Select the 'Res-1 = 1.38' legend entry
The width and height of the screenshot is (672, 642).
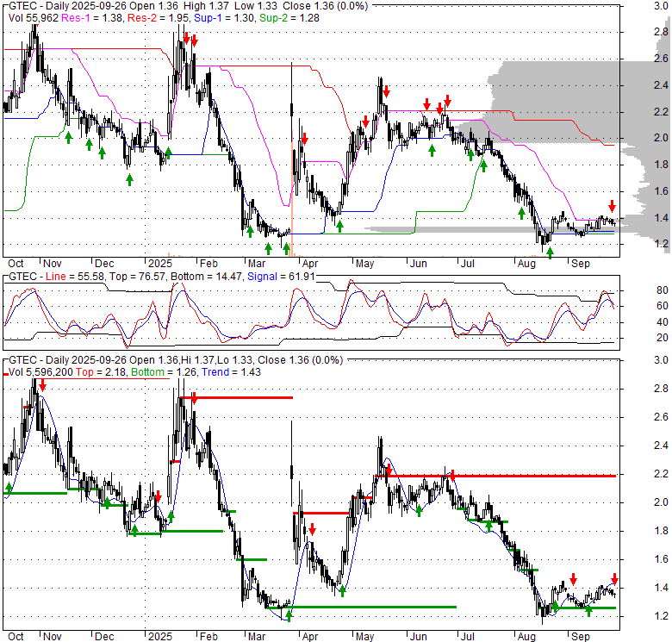(93, 18)
